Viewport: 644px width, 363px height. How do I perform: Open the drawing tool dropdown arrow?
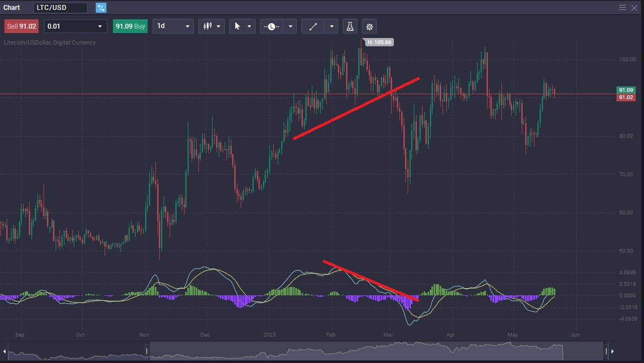click(x=331, y=26)
